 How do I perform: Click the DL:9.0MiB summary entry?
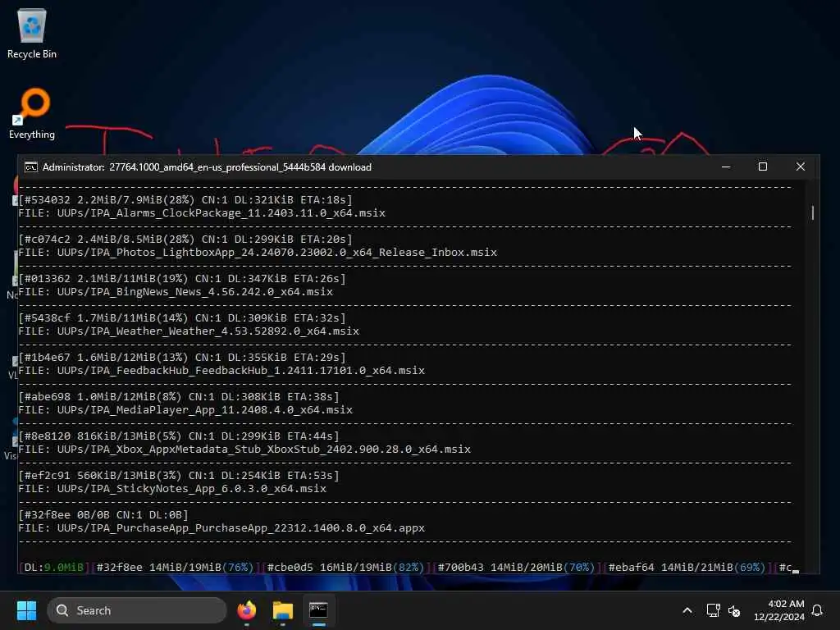click(53, 568)
